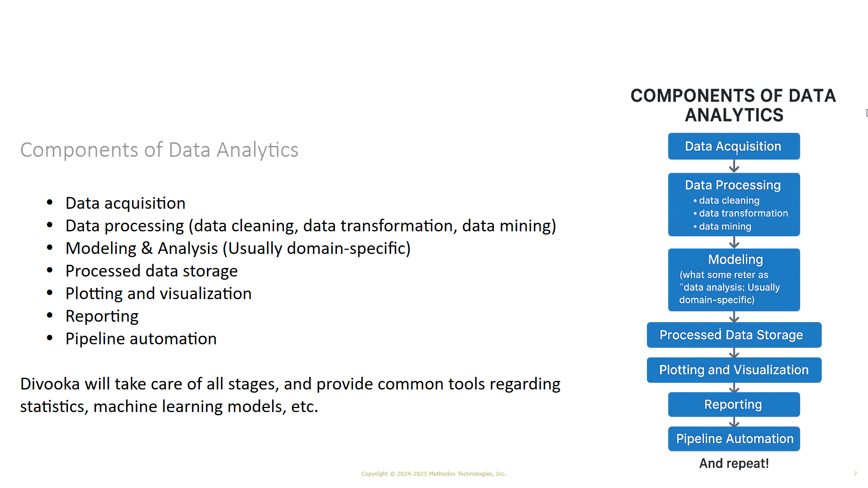The image size is (868, 488).
Task: Click the arrow below Data Acquisition
Action: point(734,166)
